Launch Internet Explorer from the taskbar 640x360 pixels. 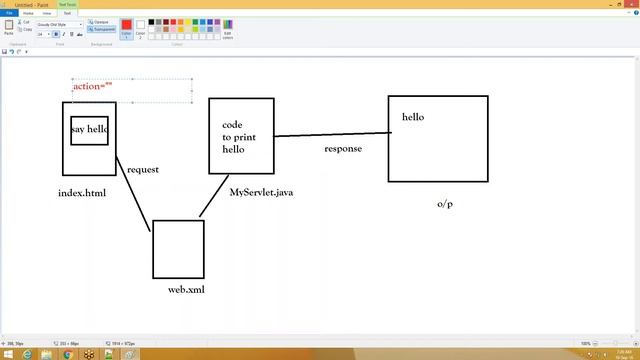(27, 354)
